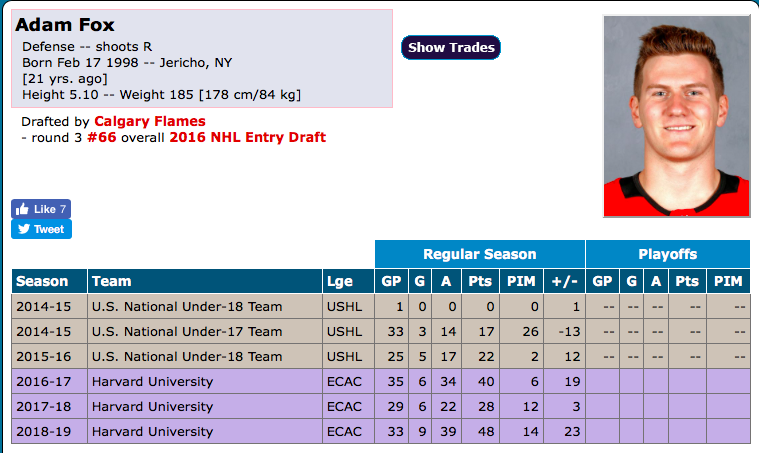Click Adam Fox's player photo
Screen dimensions: 759x453
676,116
